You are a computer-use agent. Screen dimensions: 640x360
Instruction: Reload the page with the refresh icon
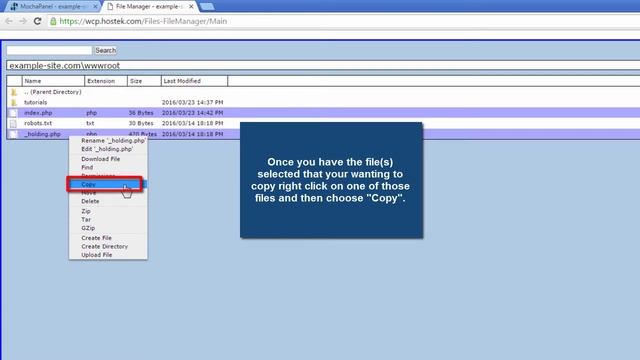(x=38, y=21)
